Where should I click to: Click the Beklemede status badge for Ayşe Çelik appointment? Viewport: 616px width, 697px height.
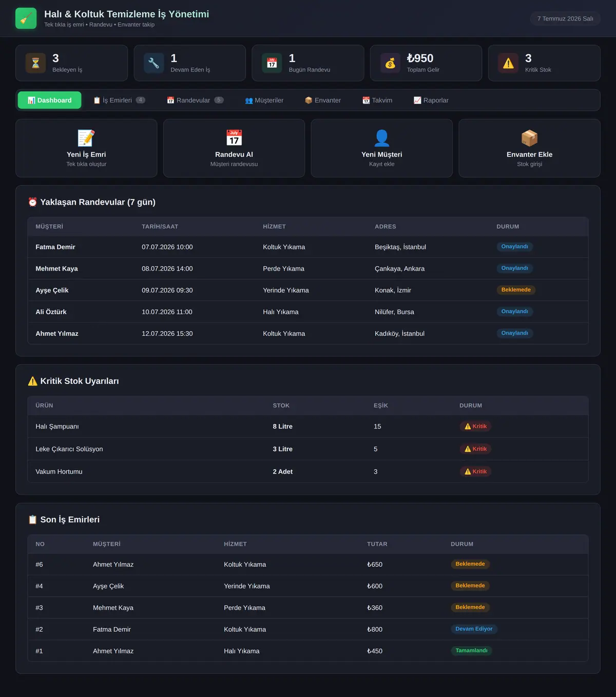coord(516,290)
